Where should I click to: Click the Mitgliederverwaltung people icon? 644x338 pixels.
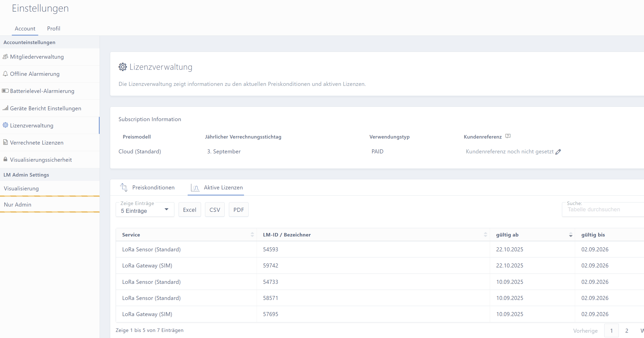5,57
